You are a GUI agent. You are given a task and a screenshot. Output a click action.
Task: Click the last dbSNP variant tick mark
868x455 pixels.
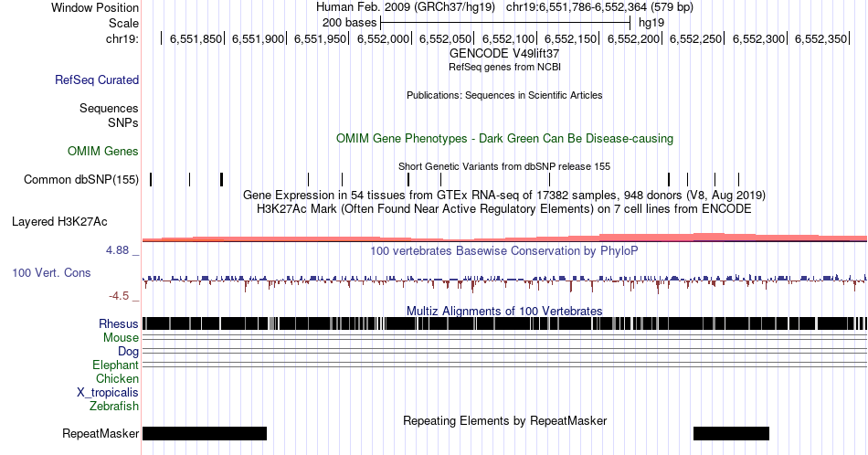click(738, 179)
